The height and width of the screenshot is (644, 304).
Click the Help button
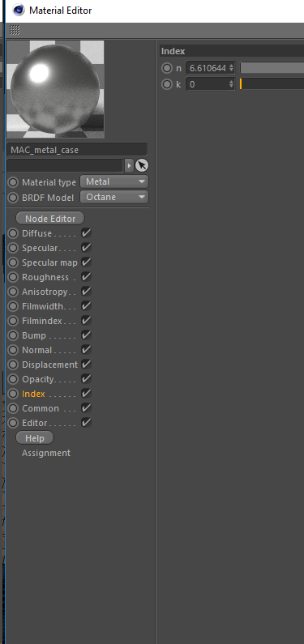click(35, 438)
